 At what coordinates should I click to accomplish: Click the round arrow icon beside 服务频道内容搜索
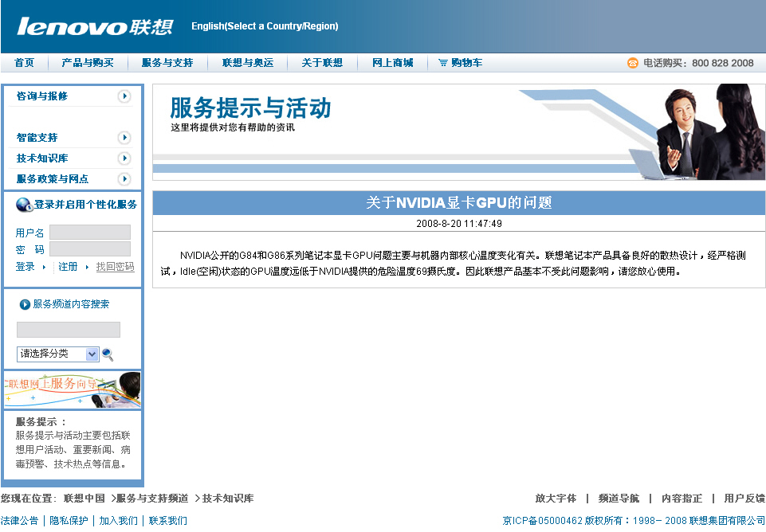(x=25, y=304)
